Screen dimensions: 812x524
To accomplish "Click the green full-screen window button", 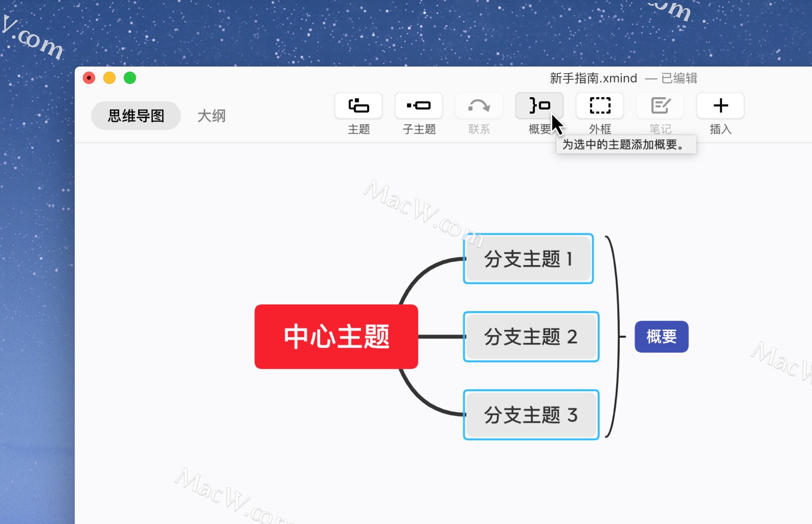I will (130, 78).
